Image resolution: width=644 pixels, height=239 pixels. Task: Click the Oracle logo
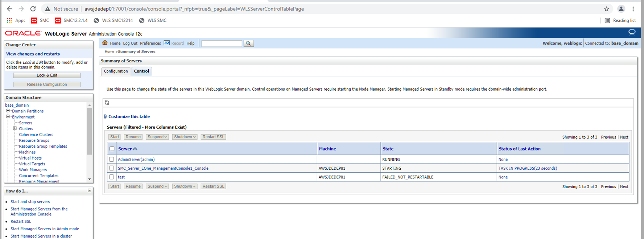click(23, 33)
